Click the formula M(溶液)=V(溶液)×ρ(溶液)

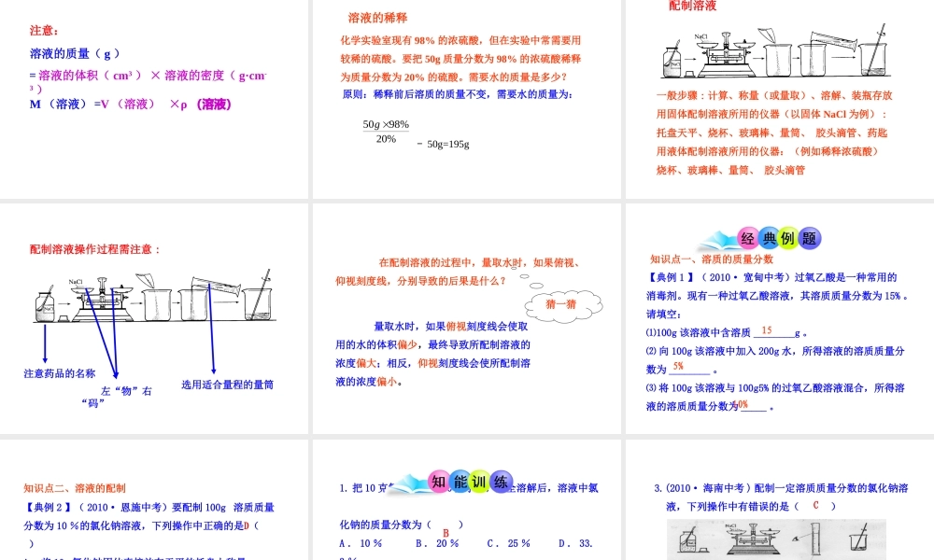(131, 105)
